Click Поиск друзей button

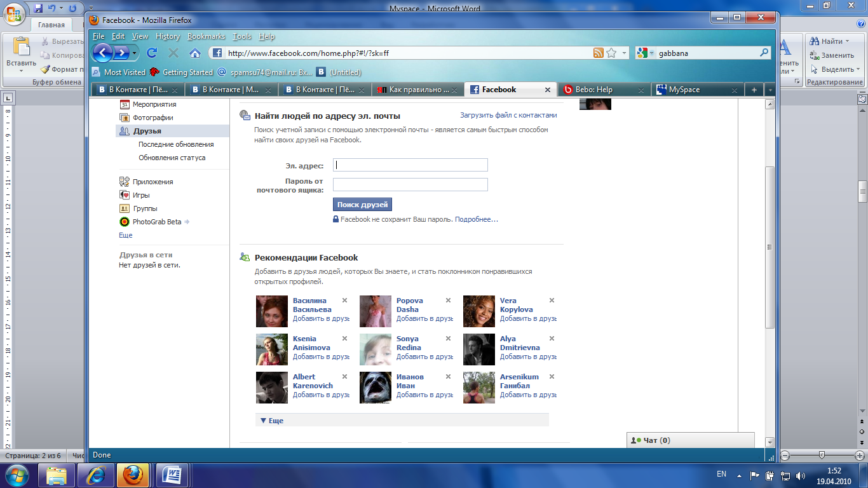point(362,205)
